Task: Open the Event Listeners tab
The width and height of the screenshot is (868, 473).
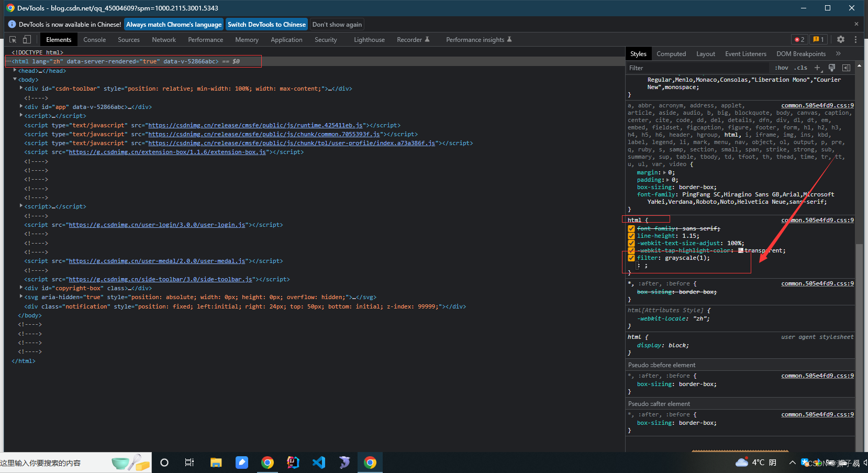Action: click(x=745, y=53)
